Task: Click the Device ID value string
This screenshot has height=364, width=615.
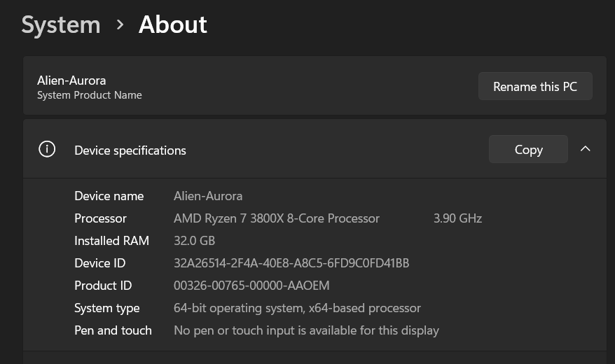Action: 291,263
